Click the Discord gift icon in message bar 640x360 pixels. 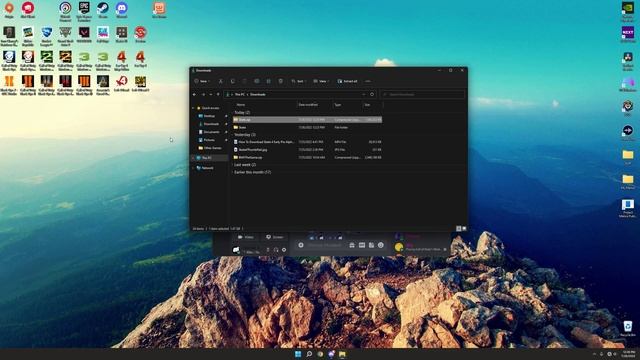pos(352,245)
